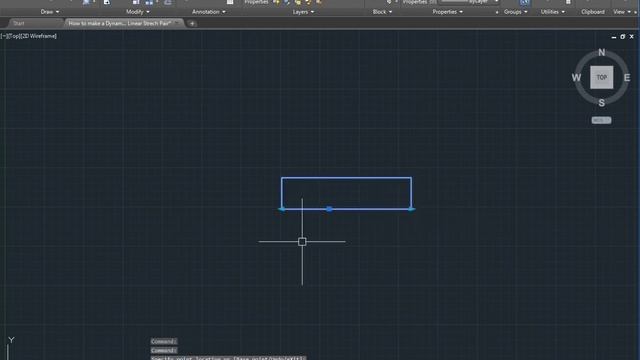This screenshot has width=640, height=360.
Task: Open the WCS dropdown below ViewCube
Action: pos(601,120)
